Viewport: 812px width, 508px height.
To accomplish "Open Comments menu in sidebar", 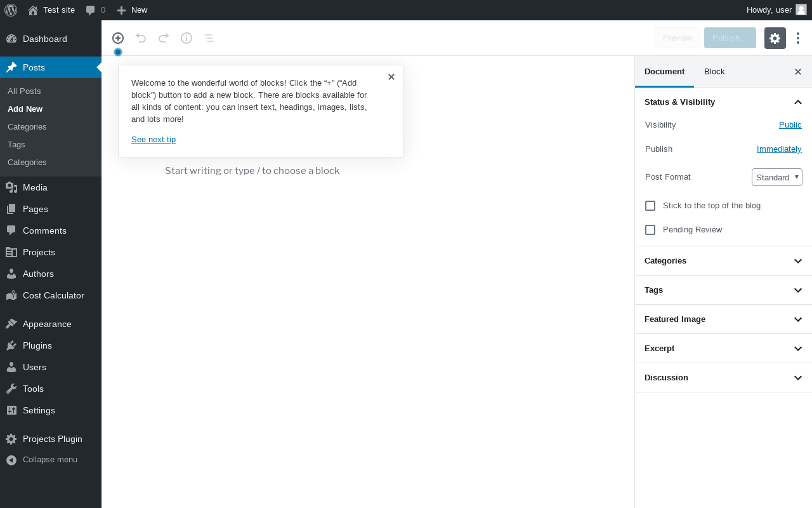I will click(x=51, y=231).
